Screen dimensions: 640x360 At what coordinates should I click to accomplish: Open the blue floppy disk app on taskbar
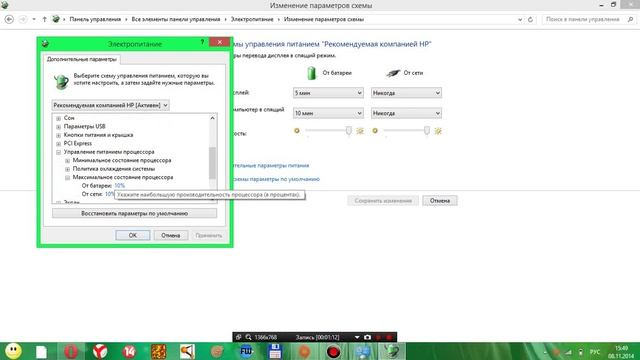point(275,351)
